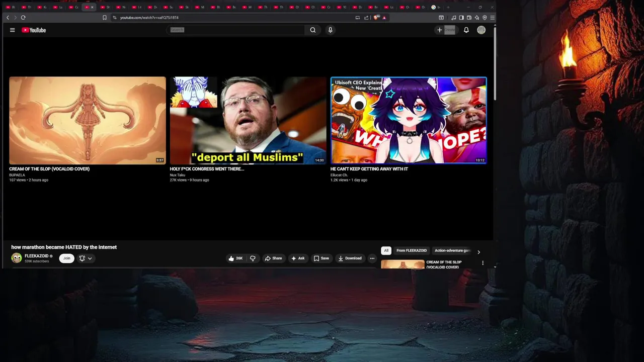
Task: Click the share page icon in address bar
Action: tap(366, 18)
